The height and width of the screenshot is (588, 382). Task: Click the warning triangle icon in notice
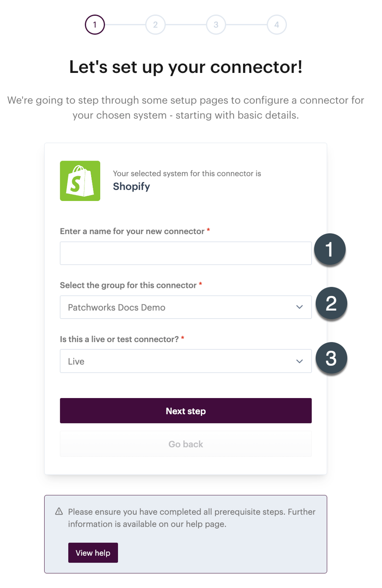tap(59, 512)
